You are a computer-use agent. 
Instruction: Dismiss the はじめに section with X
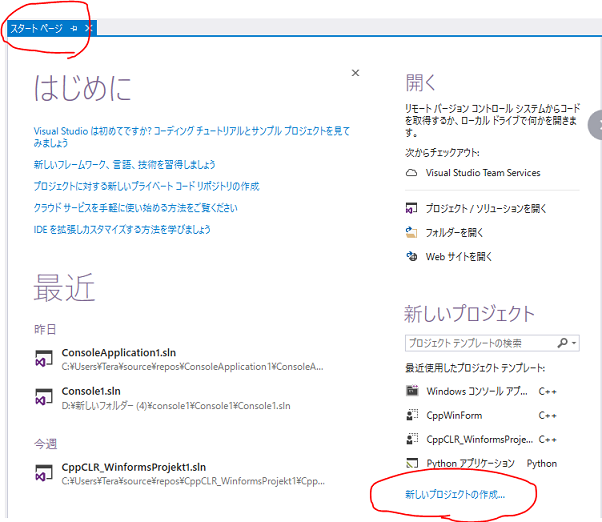(x=356, y=73)
